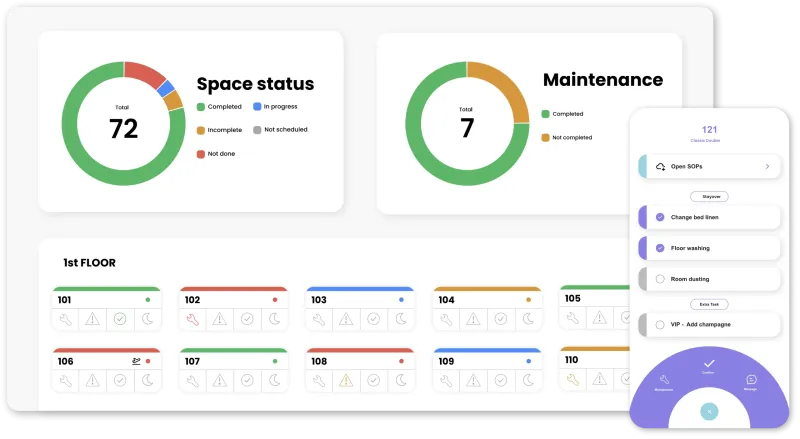Click the green status dot in room 101

148,300
